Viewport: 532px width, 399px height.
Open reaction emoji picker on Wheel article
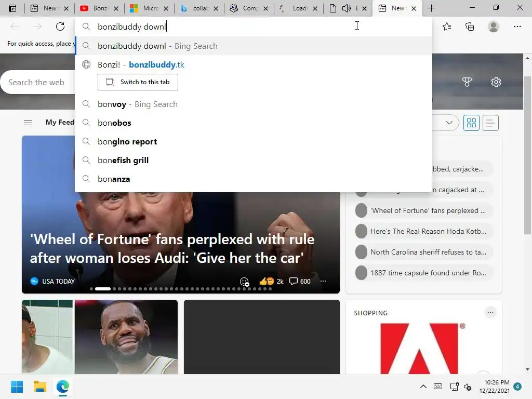click(x=244, y=282)
